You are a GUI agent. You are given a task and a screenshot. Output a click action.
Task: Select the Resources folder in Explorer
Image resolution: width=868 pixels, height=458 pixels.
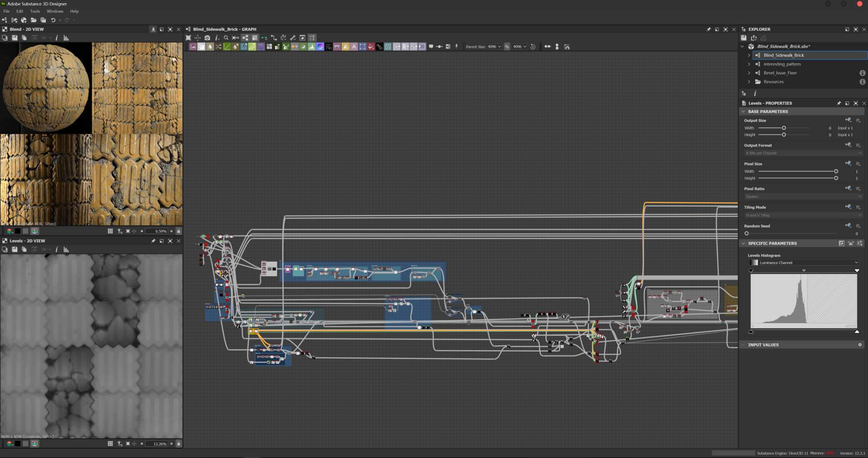coord(773,82)
